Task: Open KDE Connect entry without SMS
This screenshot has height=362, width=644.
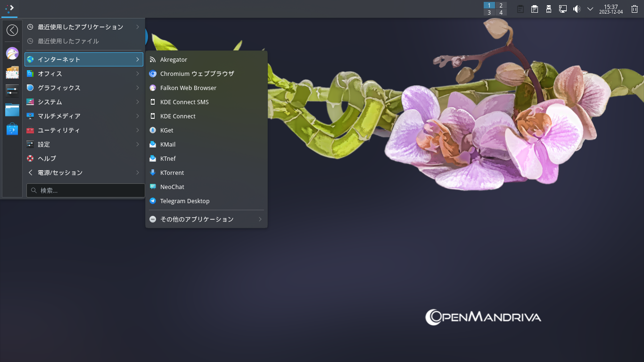Action: [206, 116]
